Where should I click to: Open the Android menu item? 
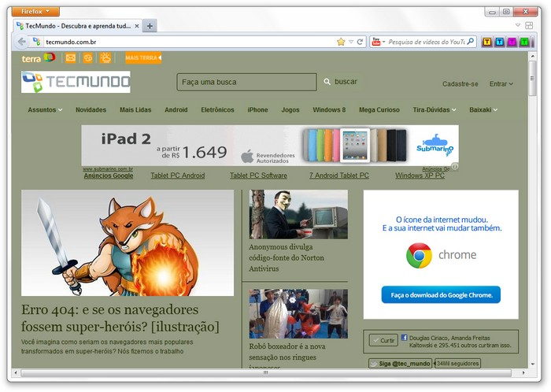(176, 110)
